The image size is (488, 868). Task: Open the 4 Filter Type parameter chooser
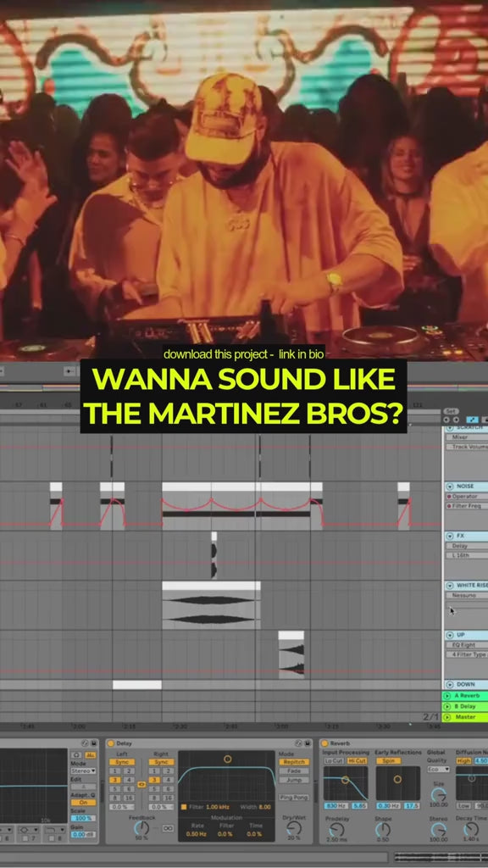pyautogui.click(x=467, y=654)
